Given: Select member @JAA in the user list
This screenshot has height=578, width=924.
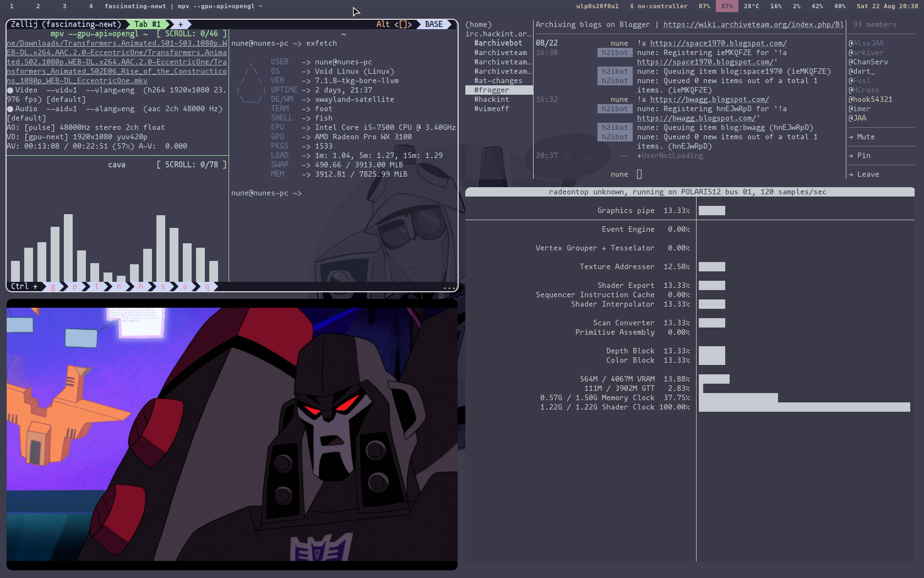Looking at the screenshot, I should [857, 118].
